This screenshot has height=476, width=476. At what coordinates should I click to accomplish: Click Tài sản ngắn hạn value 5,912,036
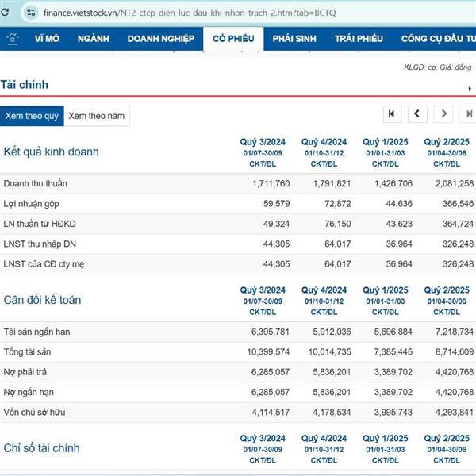click(332, 332)
